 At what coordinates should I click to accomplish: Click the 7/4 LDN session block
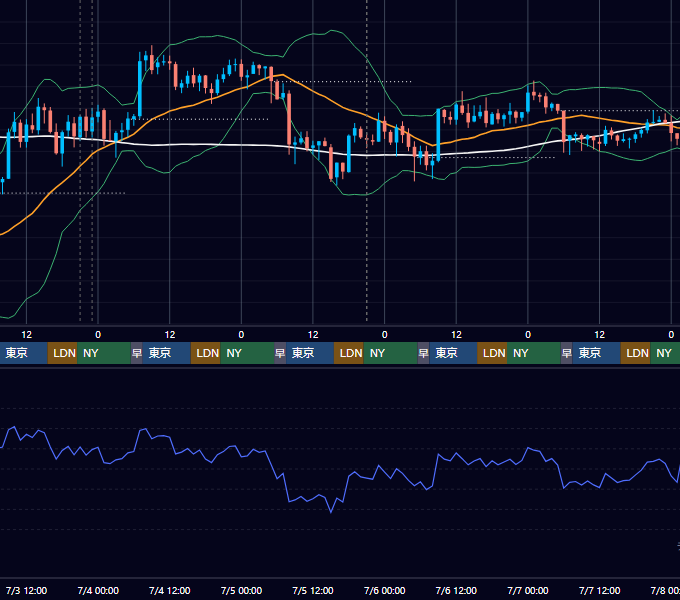click(206, 353)
